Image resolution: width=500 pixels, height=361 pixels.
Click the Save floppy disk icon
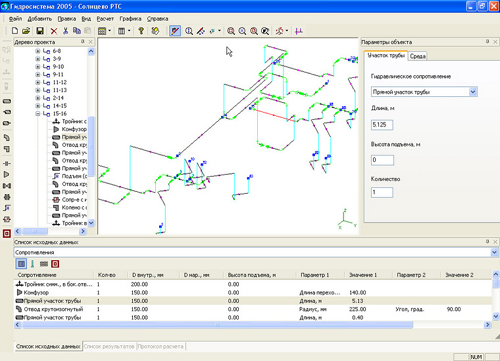[x=40, y=31]
